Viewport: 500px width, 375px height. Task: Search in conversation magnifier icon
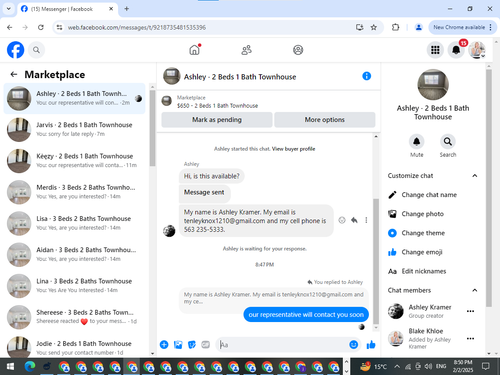pyautogui.click(x=448, y=142)
